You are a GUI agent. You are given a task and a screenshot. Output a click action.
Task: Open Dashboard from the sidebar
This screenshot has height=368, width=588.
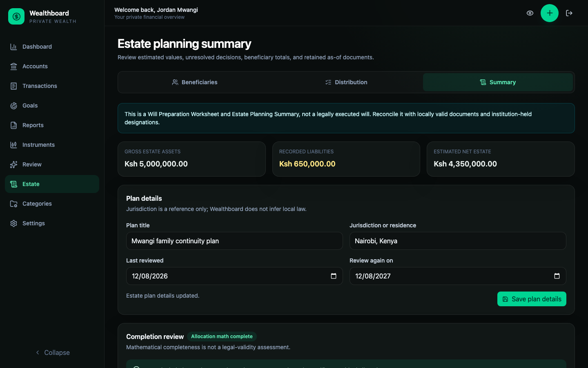click(x=52, y=47)
